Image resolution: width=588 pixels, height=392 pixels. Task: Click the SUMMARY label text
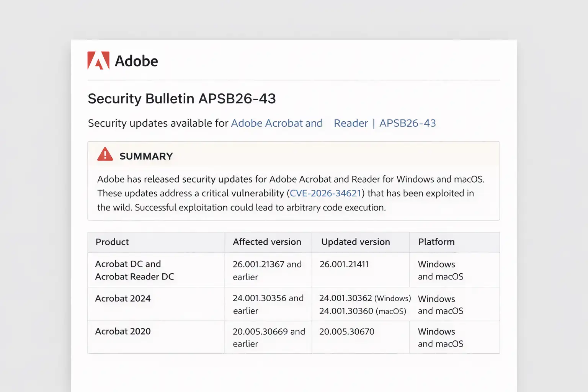pos(146,156)
